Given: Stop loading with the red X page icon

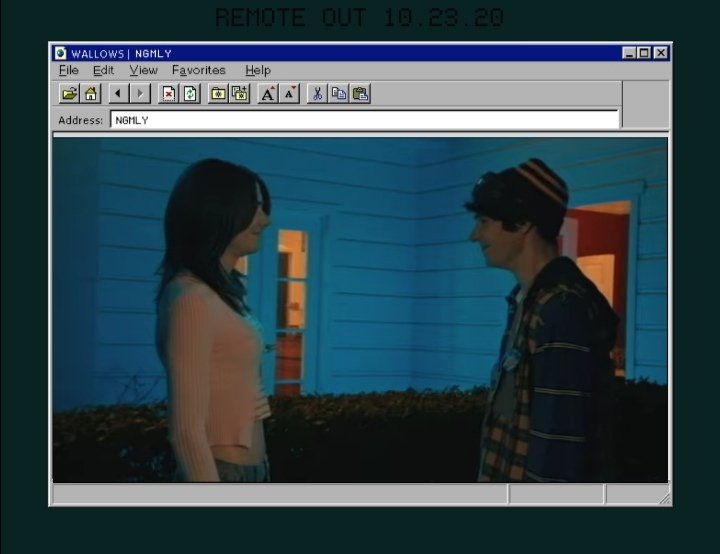Looking at the screenshot, I should point(169,94).
